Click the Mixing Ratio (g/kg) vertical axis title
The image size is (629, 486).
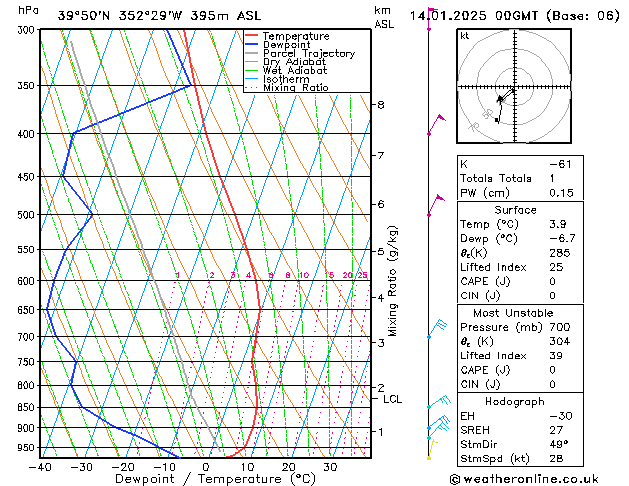point(392,281)
